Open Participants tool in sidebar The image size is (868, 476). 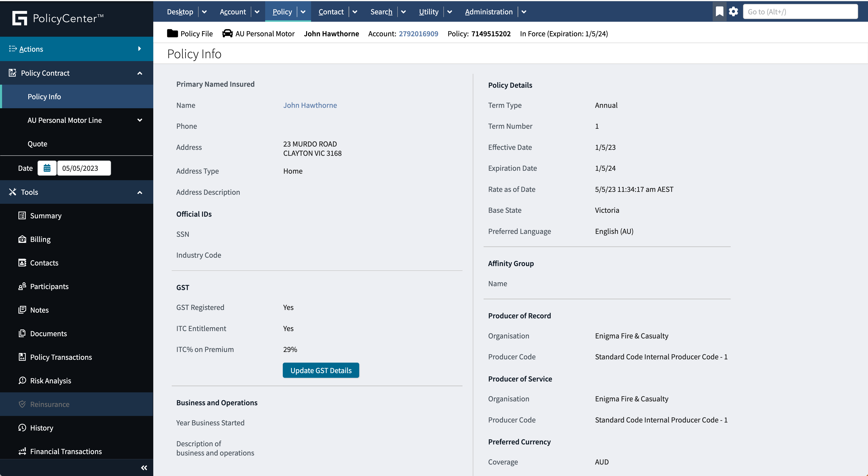point(49,286)
